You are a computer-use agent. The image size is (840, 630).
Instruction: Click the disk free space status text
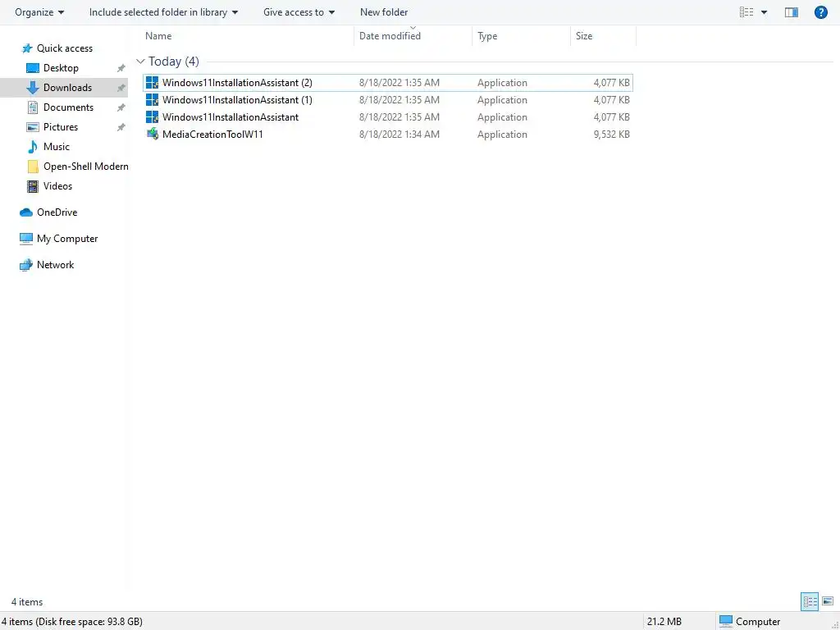(x=72, y=622)
